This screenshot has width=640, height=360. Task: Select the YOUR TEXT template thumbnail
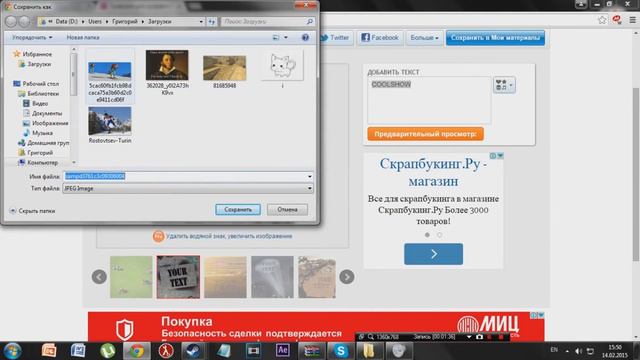(178, 277)
